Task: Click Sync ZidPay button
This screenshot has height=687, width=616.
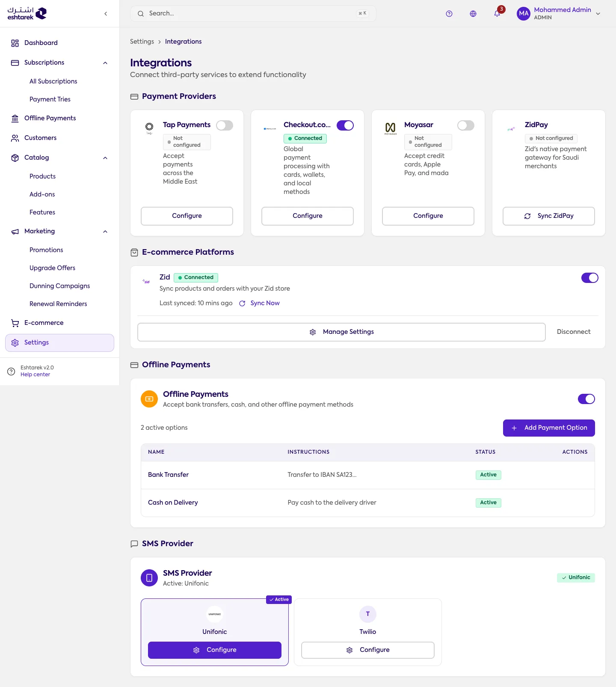Action: pyautogui.click(x=549, y=216)
